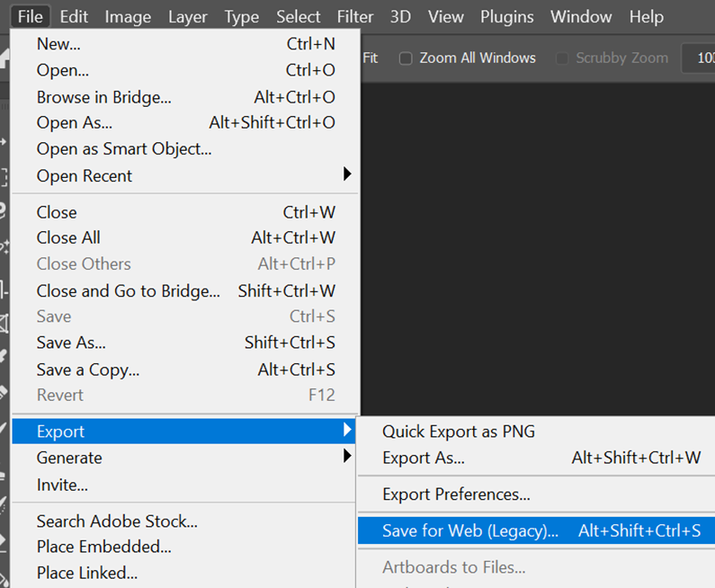Click the Export submenu arrow
Screen dimensions: 715x588
pos(347,431)
